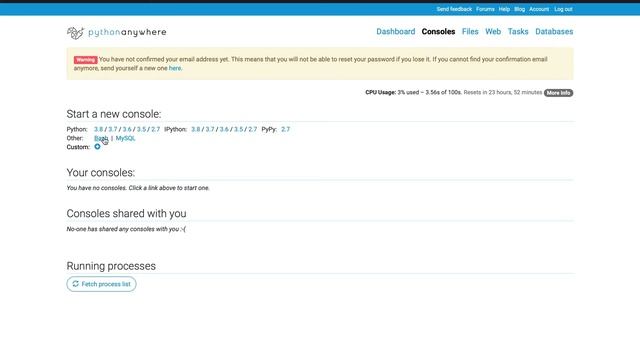
Task: Start an IPython 3.8 console
Action: point(196,129)
